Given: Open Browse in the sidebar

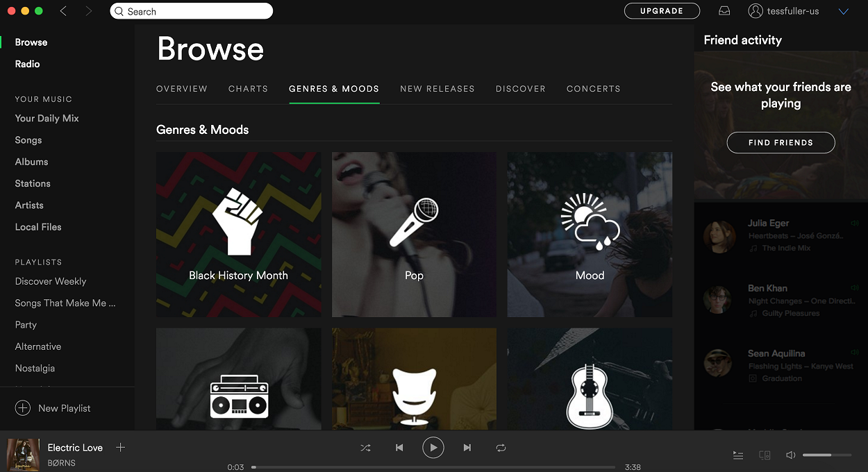Looking at the screenshot, I should [x=31, y=42].
